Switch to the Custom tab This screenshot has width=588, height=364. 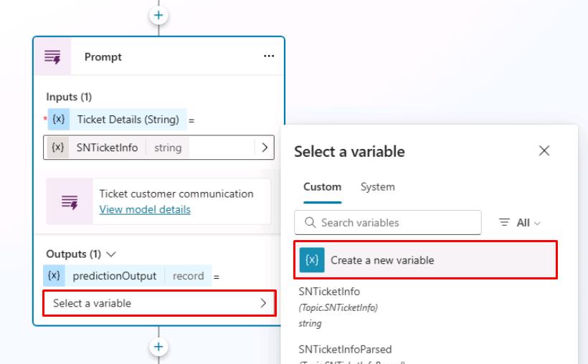click(322, 187)
